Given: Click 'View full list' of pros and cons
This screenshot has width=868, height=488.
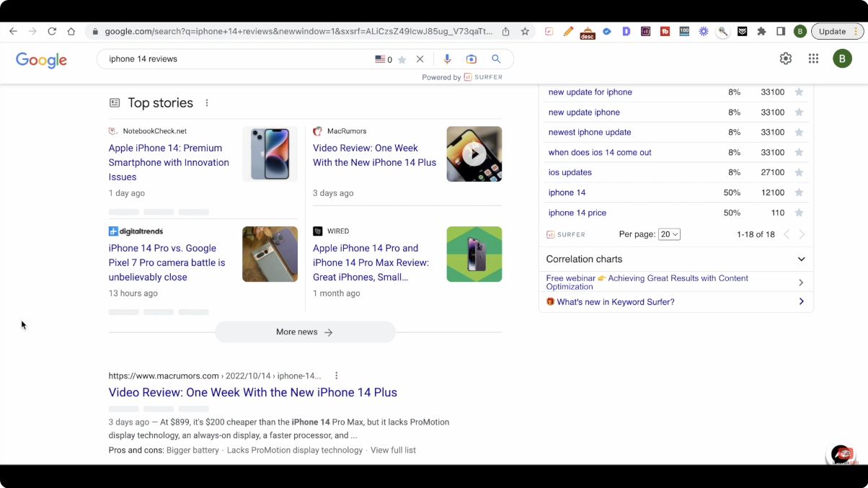Looking at the screenshot, I should click(393, 450).
